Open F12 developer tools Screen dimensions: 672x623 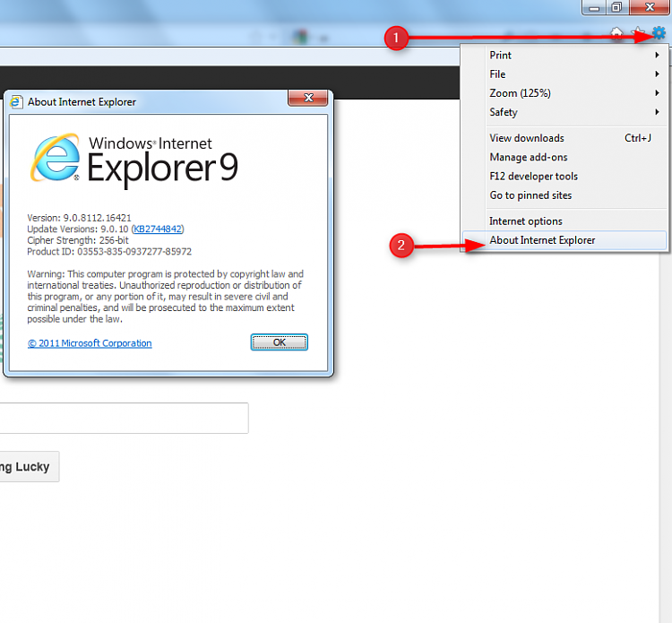(x=564, y=177)
